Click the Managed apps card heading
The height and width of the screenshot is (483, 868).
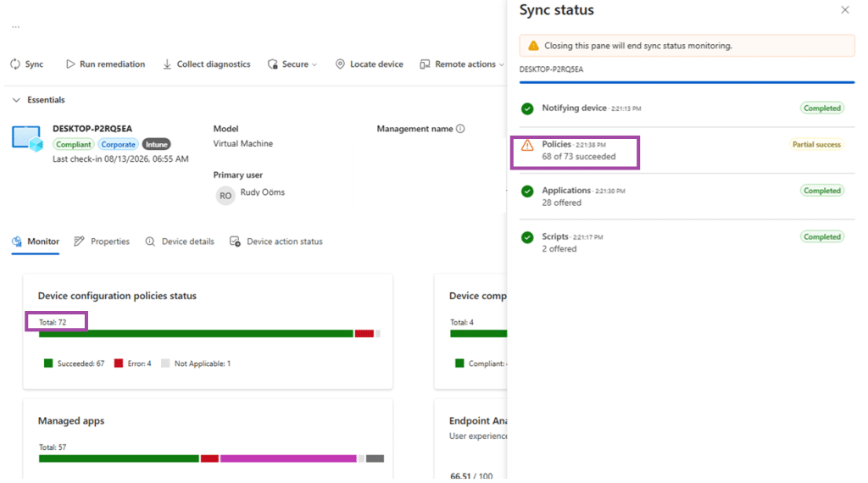pos(71,421)
